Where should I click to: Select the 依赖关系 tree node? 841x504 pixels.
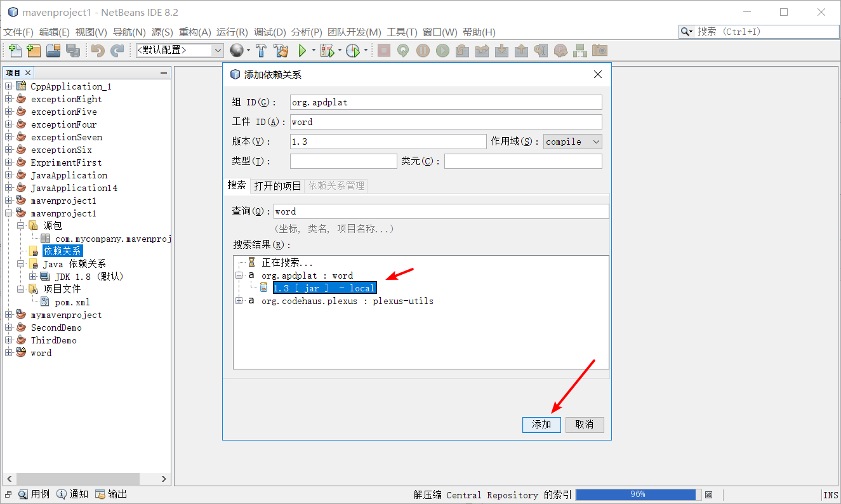coord(62,251)
